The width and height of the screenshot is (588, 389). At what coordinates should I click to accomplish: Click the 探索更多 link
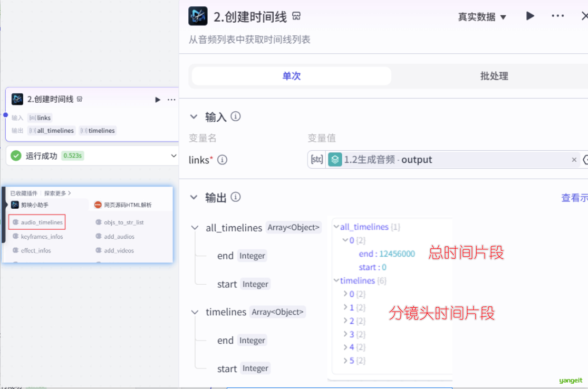[x=57, y=193]
